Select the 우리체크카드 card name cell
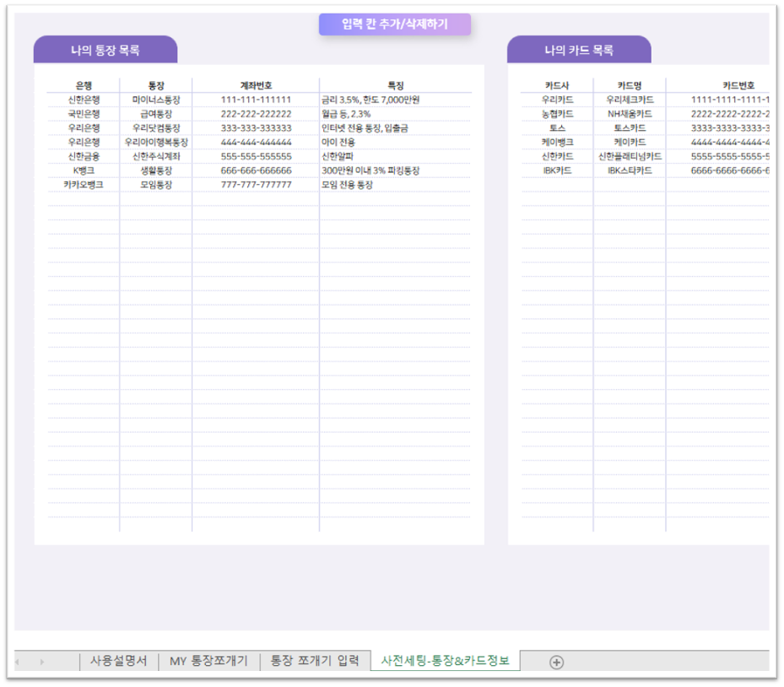 [x=630, y=100]
